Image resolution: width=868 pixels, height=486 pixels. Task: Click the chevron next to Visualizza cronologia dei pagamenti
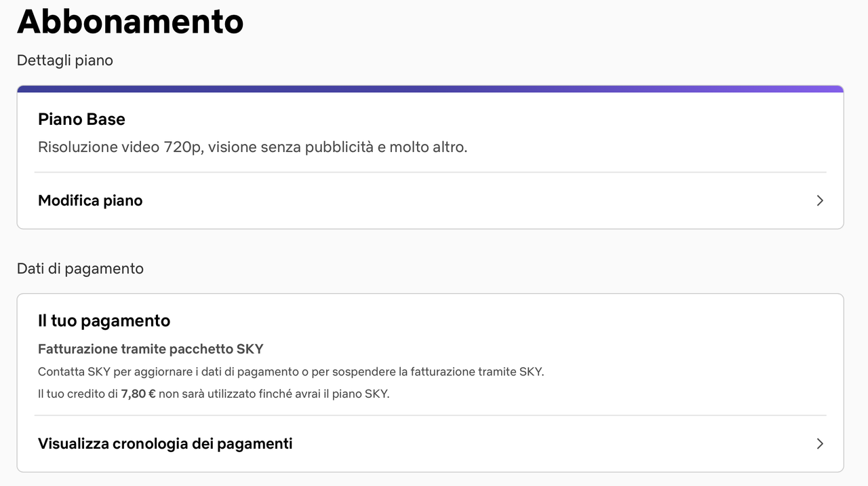point(820,443)
